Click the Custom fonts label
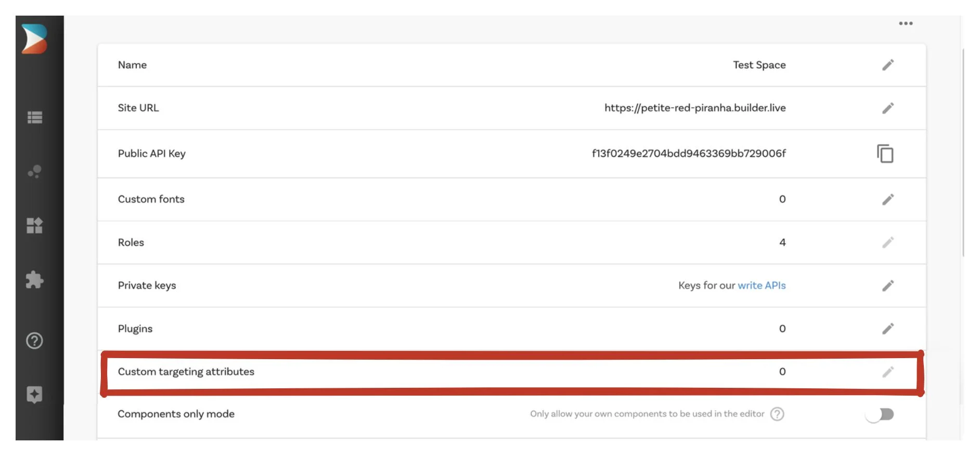980x456 pixels. pos(151,199)
